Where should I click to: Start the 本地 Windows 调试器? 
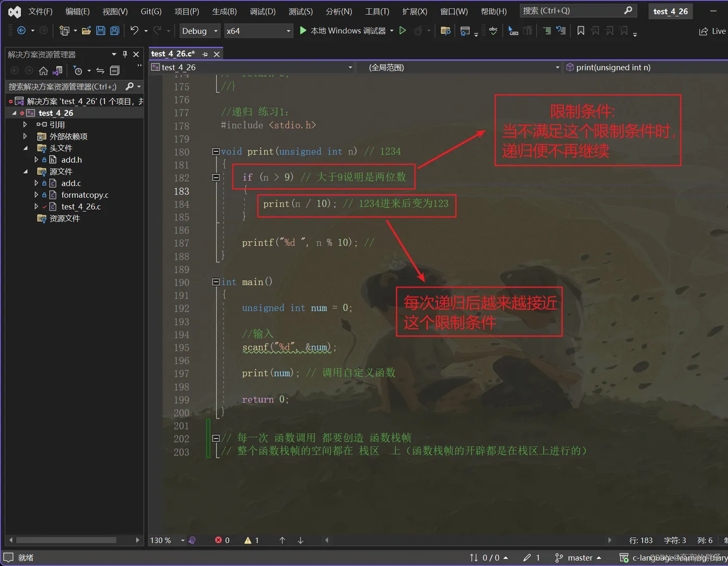point(343,31)
